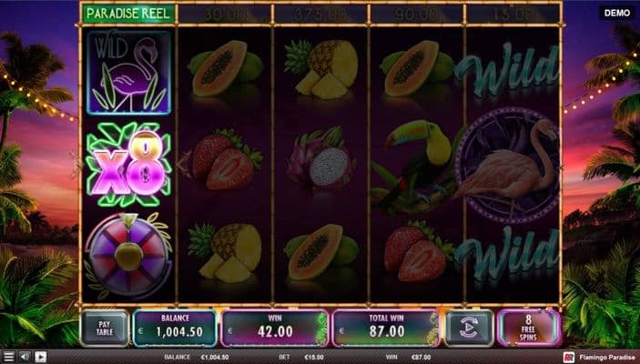Select the toucan symbol on reel
640x364 pixels.
415,165
